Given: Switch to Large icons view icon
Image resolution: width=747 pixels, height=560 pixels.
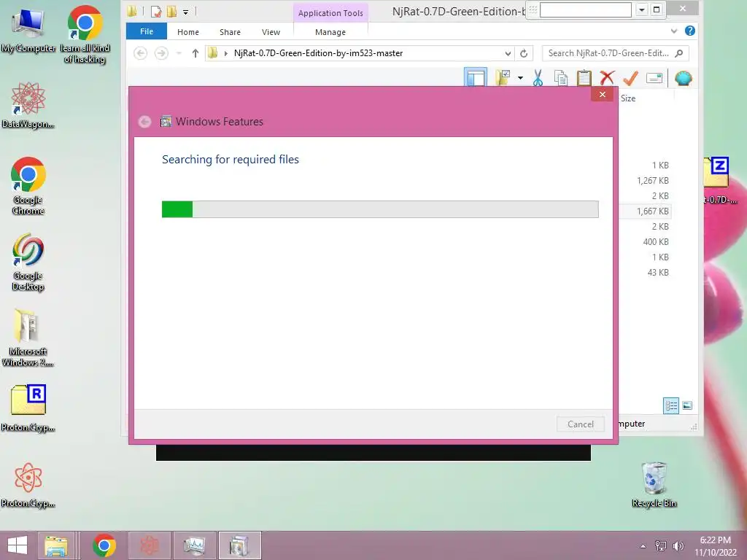Looking at the screenshot, I should click(x=687, y=405).
